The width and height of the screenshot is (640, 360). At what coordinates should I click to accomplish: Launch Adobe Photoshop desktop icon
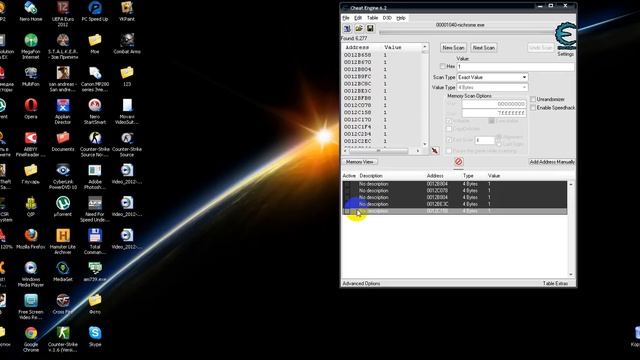[x=95, y=176]
